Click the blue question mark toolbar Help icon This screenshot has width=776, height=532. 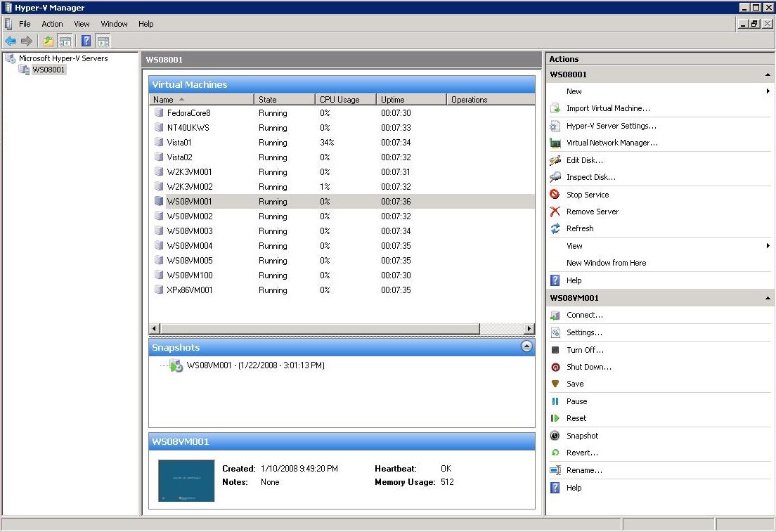[86, 41]
